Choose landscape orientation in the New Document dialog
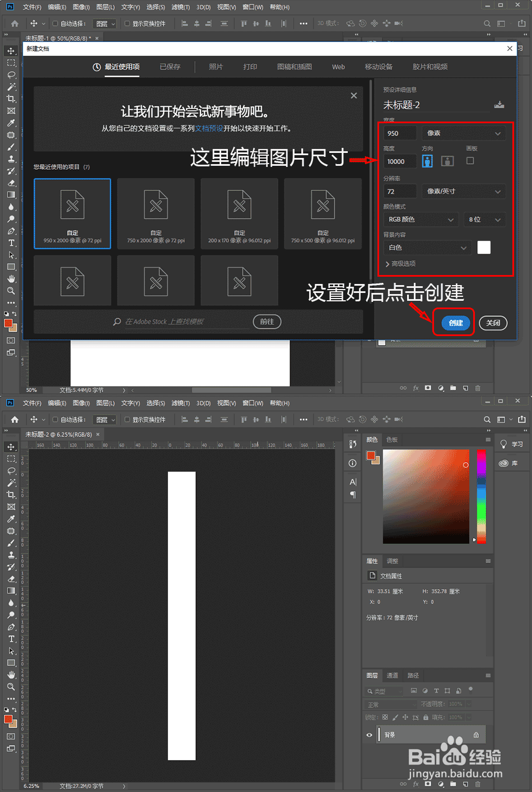The width and height of the screenshot is (532, 792). click(x=447, y=161)
